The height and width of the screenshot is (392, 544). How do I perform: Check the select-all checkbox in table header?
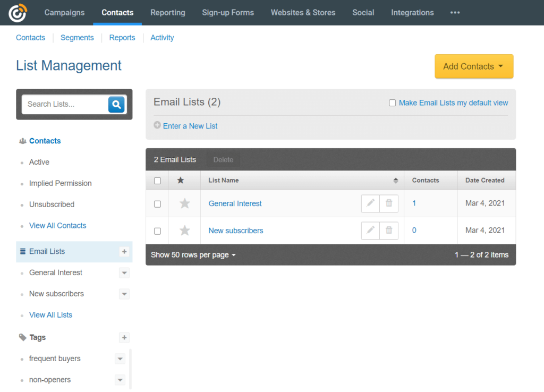157,180
